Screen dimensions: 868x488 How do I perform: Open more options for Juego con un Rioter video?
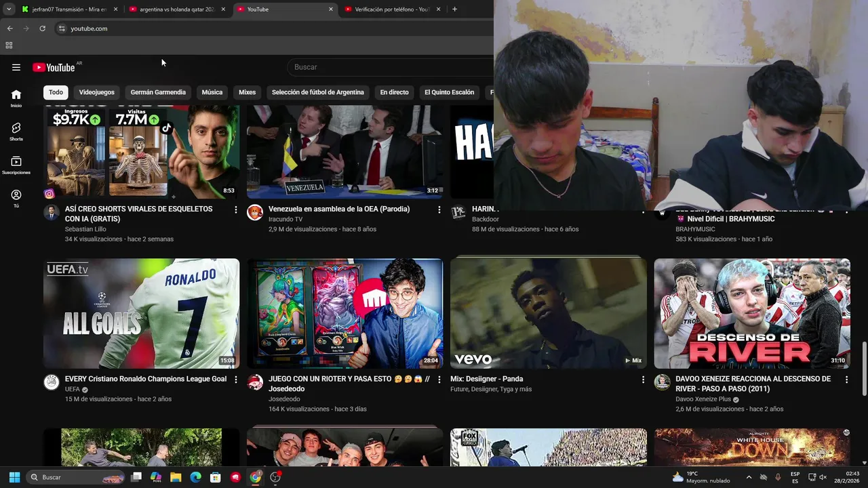[x=439, y=380]
